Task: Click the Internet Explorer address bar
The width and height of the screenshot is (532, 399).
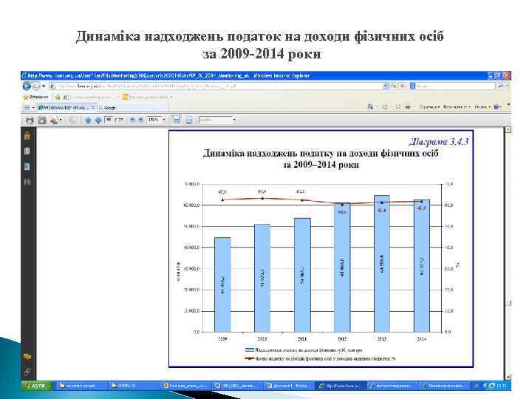Action: point(216,86)
